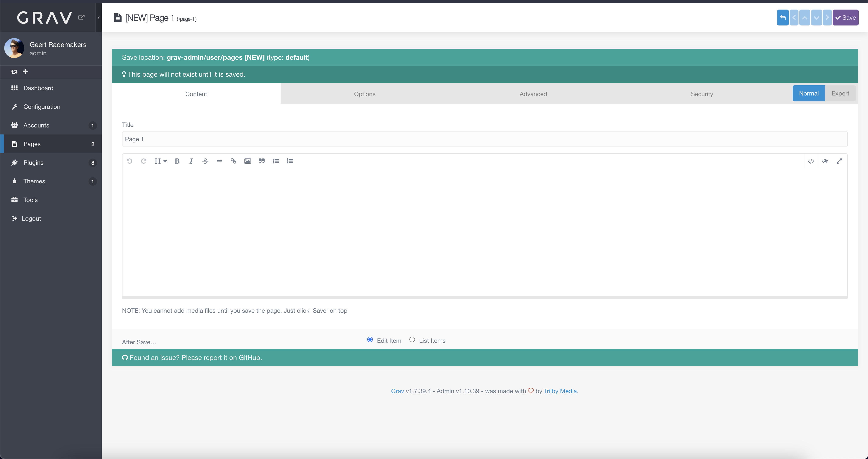Add a blockquote with the quote icon

click(262, 161)
